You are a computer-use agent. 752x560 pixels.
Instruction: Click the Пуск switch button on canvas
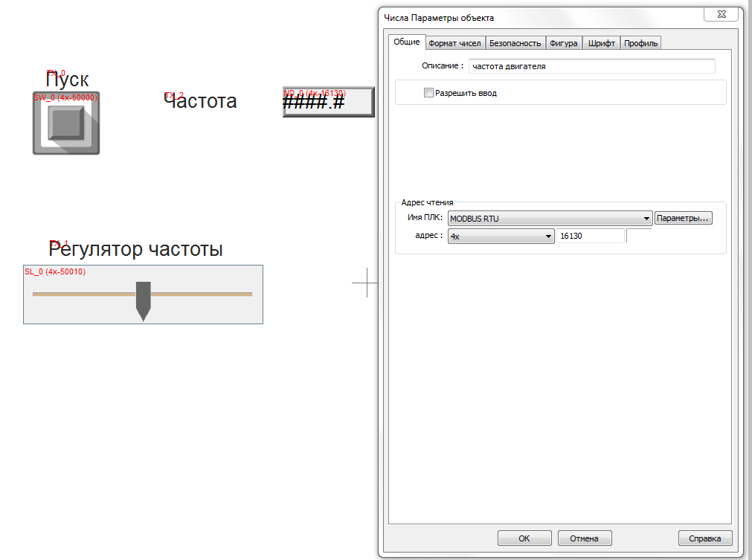click(x=66, y=123)
